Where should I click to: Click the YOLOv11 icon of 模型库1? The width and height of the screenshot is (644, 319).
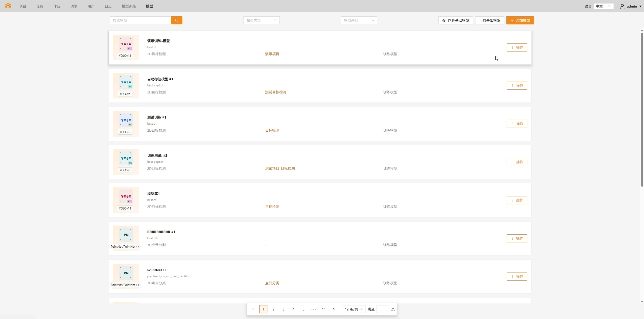[x=126, y=196]
